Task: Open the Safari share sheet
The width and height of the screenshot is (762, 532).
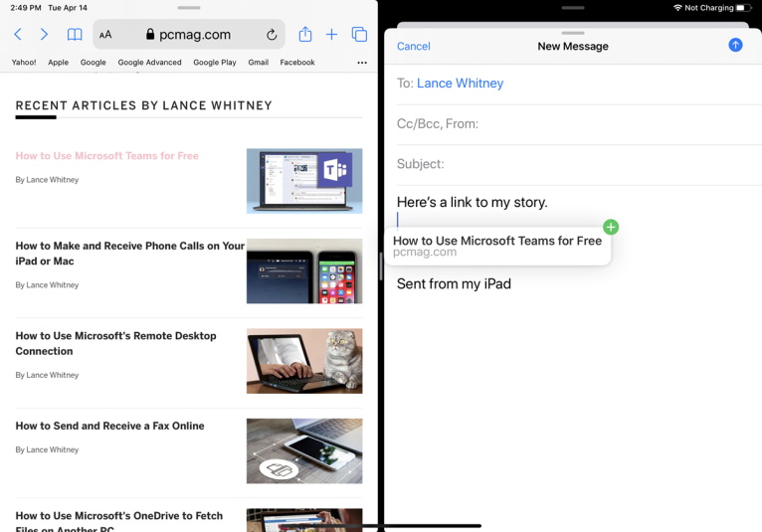Action: click(305, 34)
